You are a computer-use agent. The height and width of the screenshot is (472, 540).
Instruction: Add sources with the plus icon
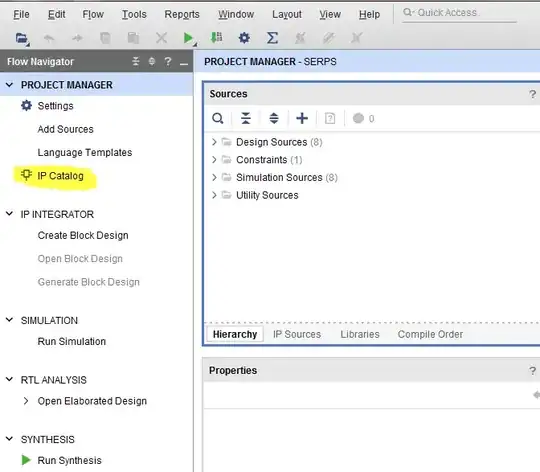click(x=302, y=118)
